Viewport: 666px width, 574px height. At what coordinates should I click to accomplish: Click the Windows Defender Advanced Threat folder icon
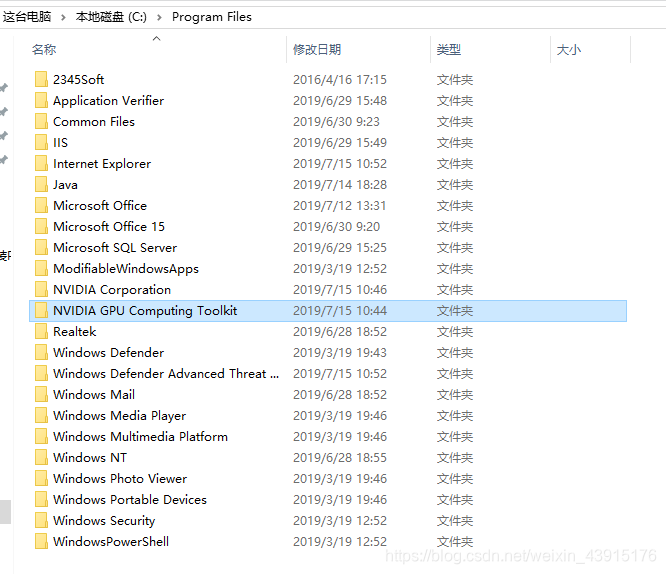point(41,373)
